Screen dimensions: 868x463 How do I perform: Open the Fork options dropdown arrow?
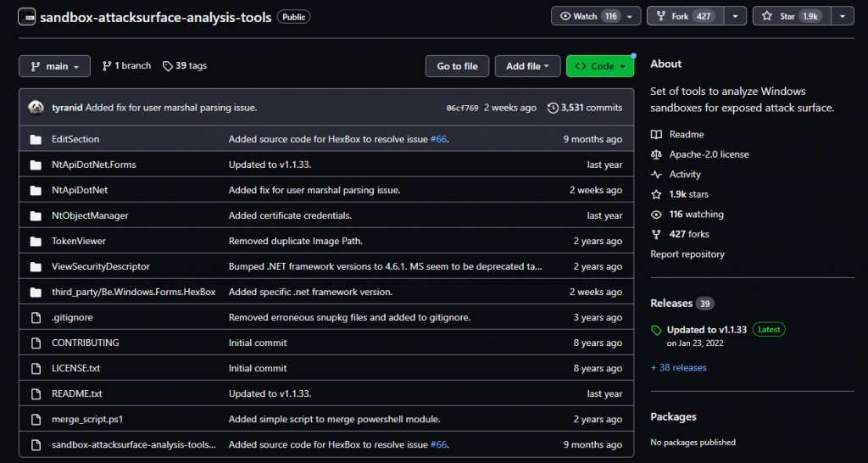[736, 16]
